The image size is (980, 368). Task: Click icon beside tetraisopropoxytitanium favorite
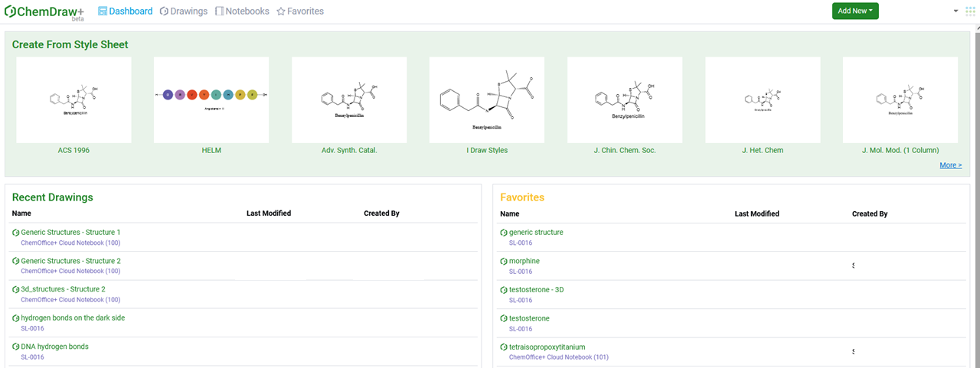[x=503, y=347]
